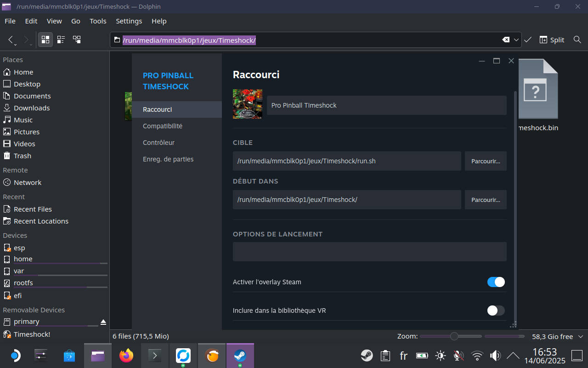Show hidden system tray icons arrow
Viewport: 588px width, 368px height.
point(513,356)
